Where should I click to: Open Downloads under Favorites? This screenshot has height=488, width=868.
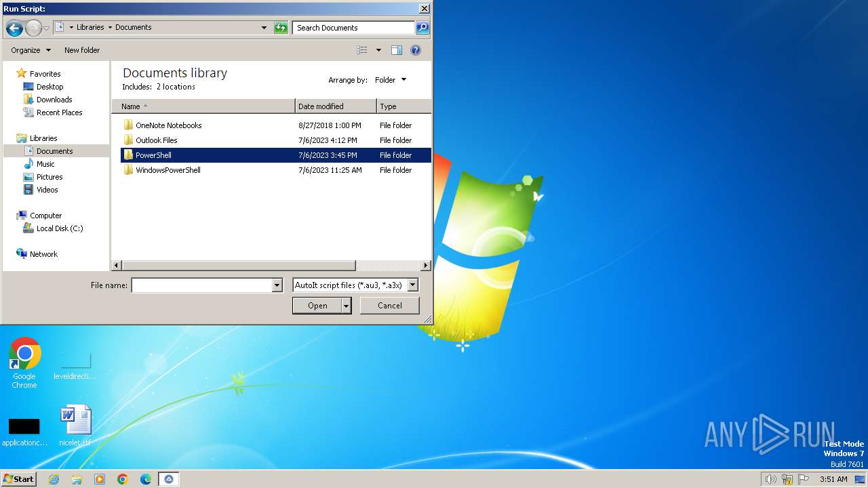54,100
